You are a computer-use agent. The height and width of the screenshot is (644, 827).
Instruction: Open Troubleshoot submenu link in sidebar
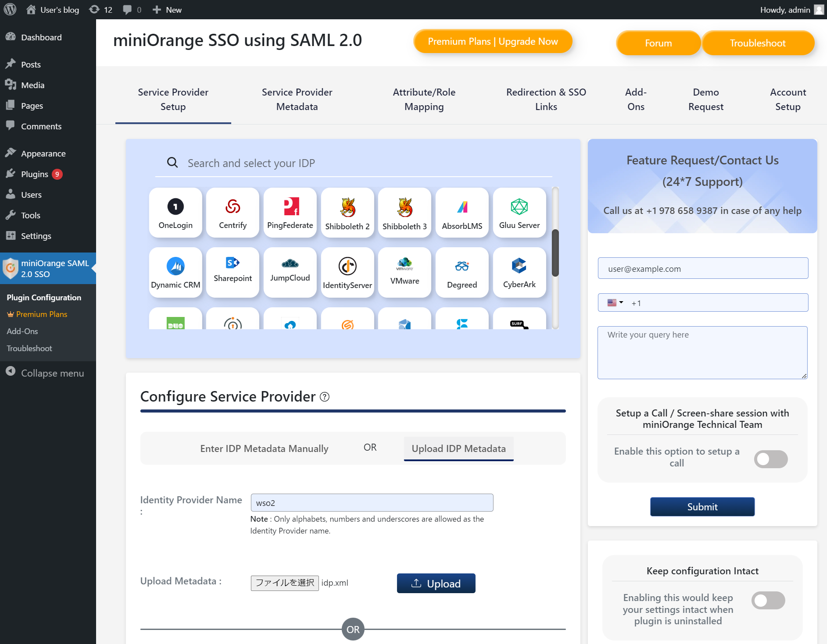29,349
